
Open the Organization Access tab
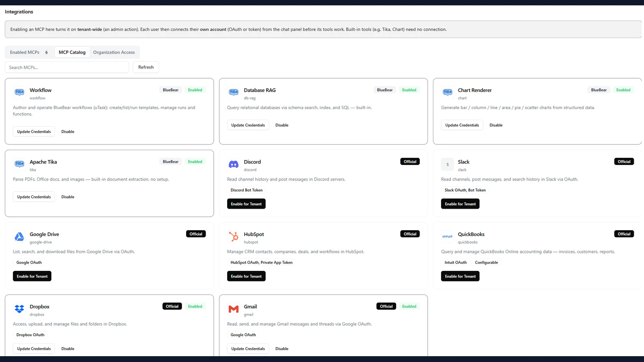tap(114, 52)
